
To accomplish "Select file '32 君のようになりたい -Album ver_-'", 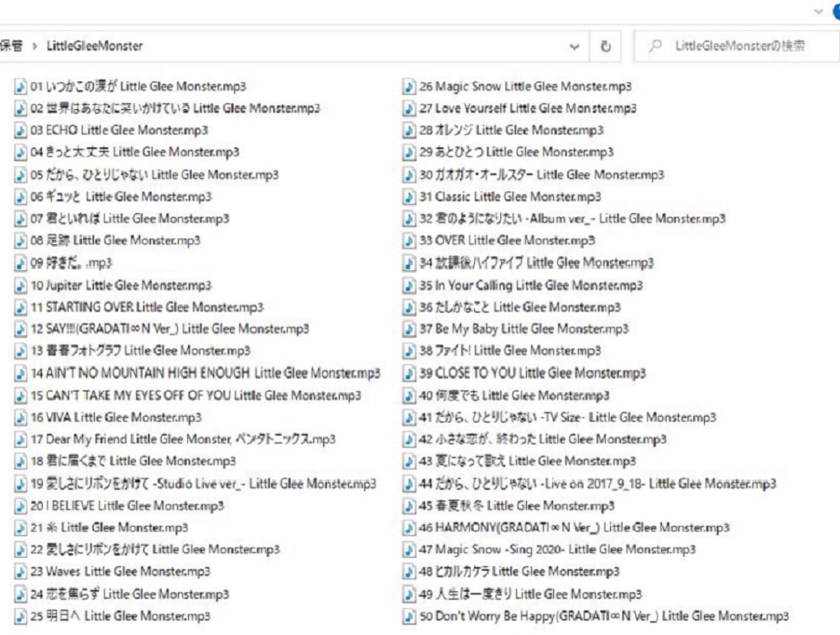I will [x=564, y=219].
